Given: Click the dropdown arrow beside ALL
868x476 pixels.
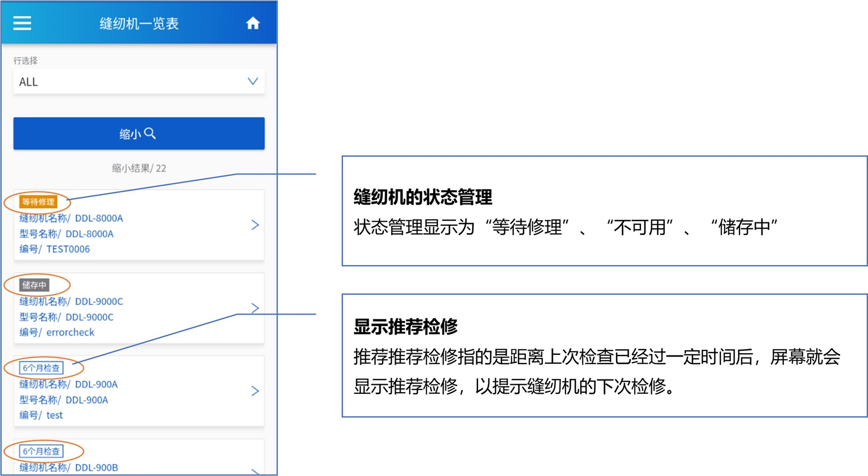Looking at the screenshot, I should [x=253, y=81].
